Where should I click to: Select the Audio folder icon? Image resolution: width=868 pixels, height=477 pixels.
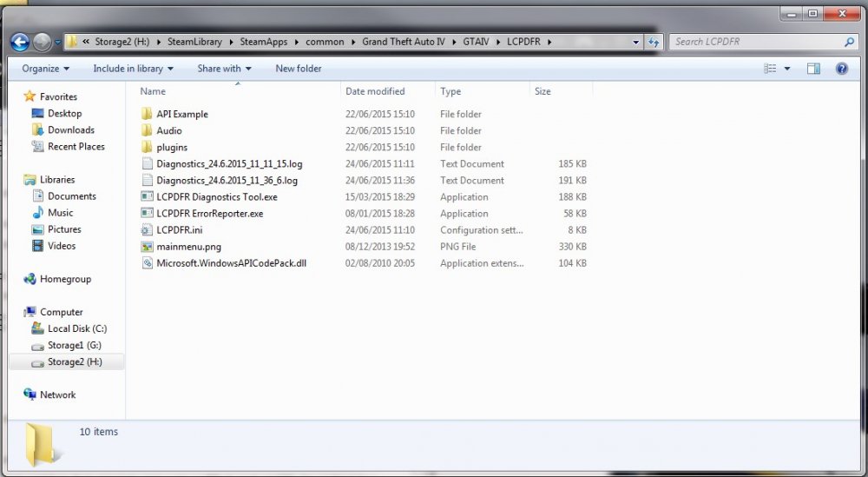point(147,130)
